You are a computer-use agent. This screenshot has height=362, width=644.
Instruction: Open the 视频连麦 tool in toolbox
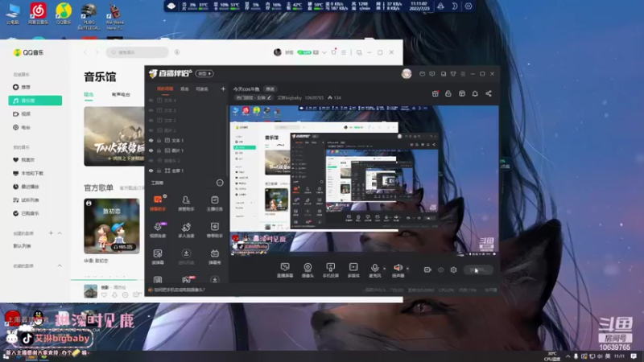click(158, 230)
